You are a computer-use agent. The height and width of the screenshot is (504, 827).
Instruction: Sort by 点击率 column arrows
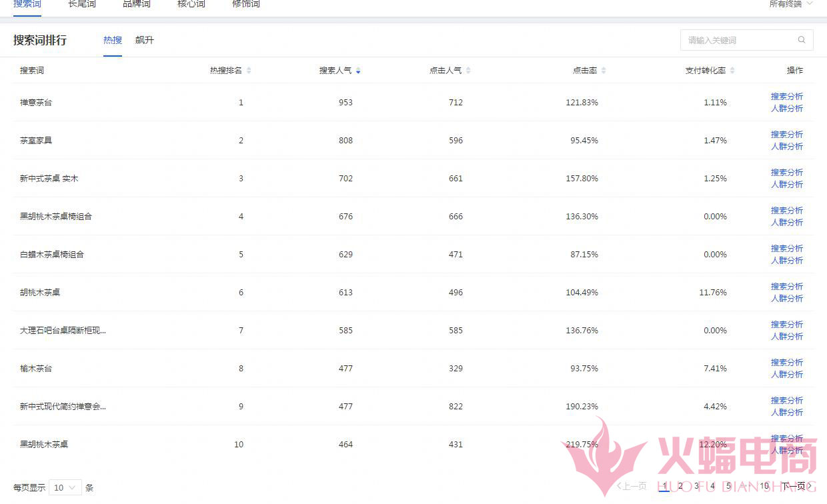point(604,71)
